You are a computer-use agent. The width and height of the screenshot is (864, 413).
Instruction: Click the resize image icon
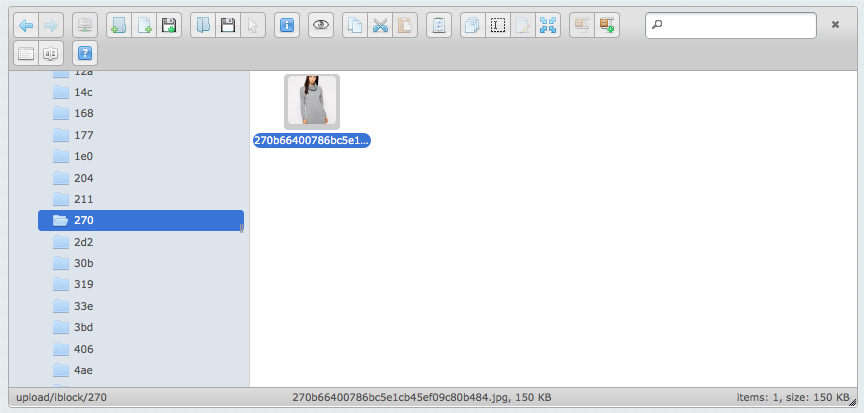(548, 25)
